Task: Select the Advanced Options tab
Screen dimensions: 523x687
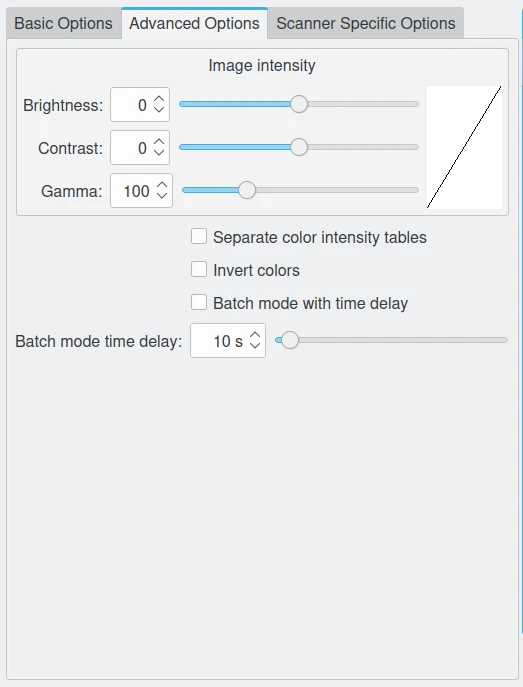Action: point(194,23)
